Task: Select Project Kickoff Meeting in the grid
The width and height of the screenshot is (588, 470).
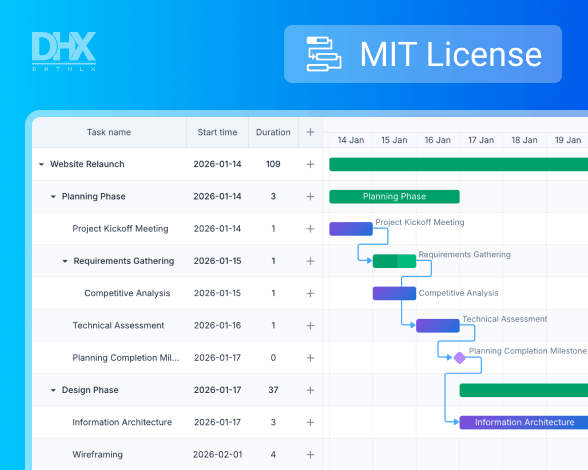Action: (x=120, y=229)
